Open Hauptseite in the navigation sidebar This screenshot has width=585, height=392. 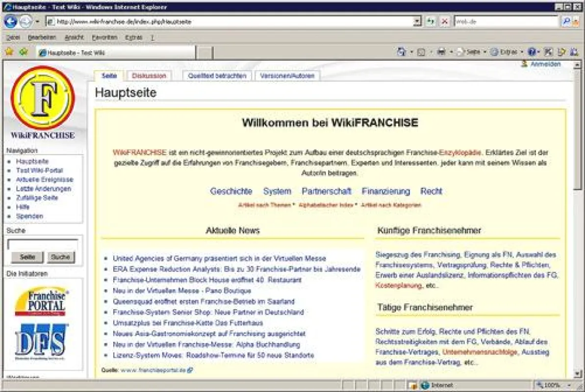click(32, 162)
